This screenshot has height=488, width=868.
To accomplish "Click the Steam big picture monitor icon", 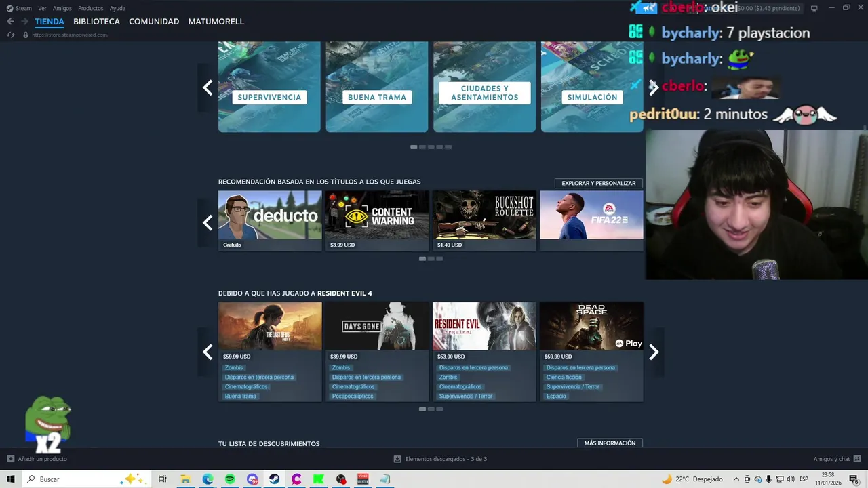I will (x=814, y=8).
